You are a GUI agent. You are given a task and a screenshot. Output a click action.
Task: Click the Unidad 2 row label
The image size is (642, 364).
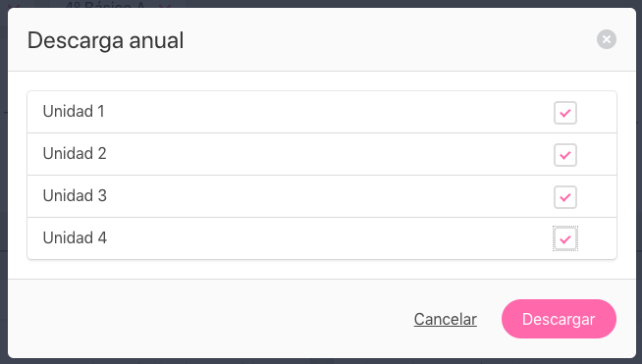pyautogui.click(x=75, y=153)
